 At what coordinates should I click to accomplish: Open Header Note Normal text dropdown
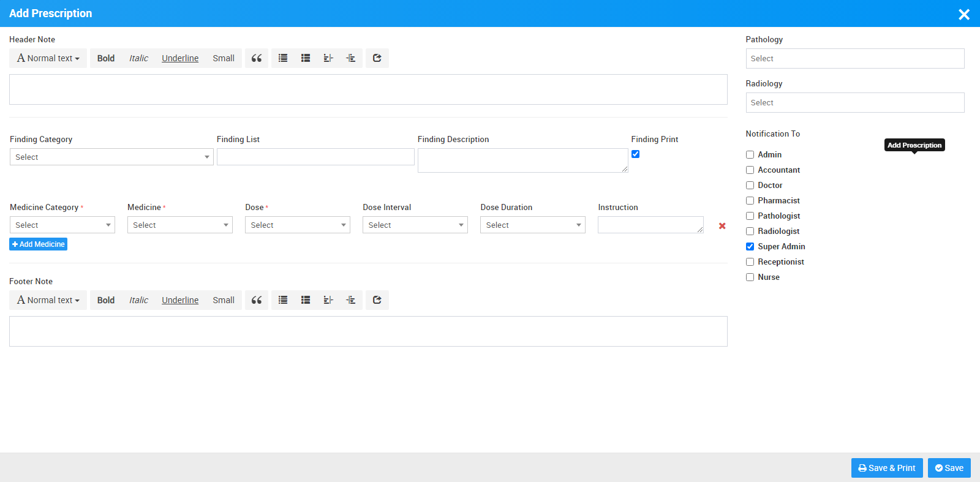coord(48,58)
